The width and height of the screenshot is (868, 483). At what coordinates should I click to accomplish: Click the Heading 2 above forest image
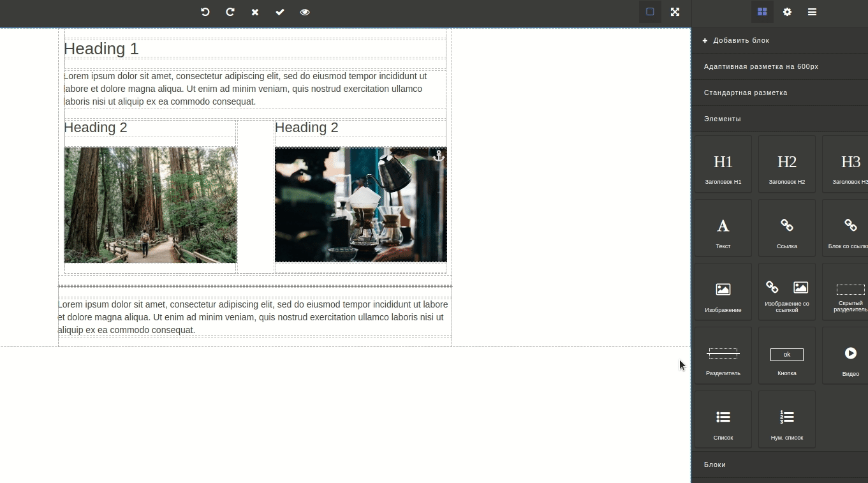(x=96, y=128)
